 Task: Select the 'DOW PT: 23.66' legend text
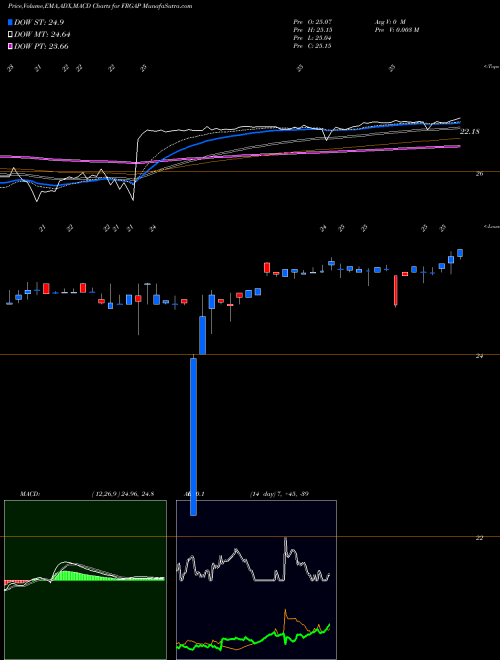tap(41, 46)
